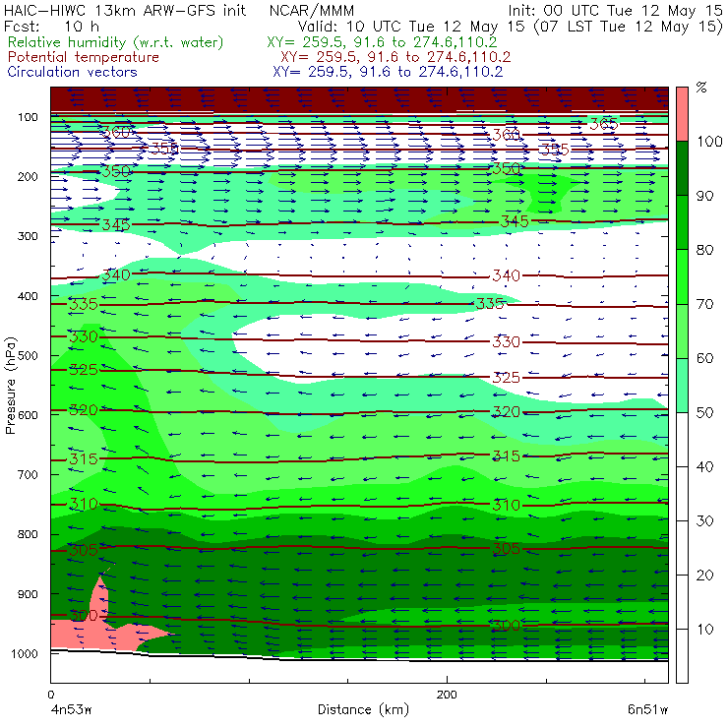This screenshot has width=728, height=728.
Task: Click the '30' colorbar scale label
Action: (704, 521)
